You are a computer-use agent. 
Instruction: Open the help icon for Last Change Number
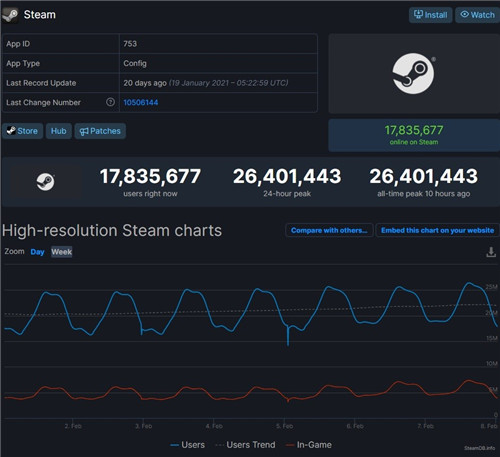pos(110,102)
